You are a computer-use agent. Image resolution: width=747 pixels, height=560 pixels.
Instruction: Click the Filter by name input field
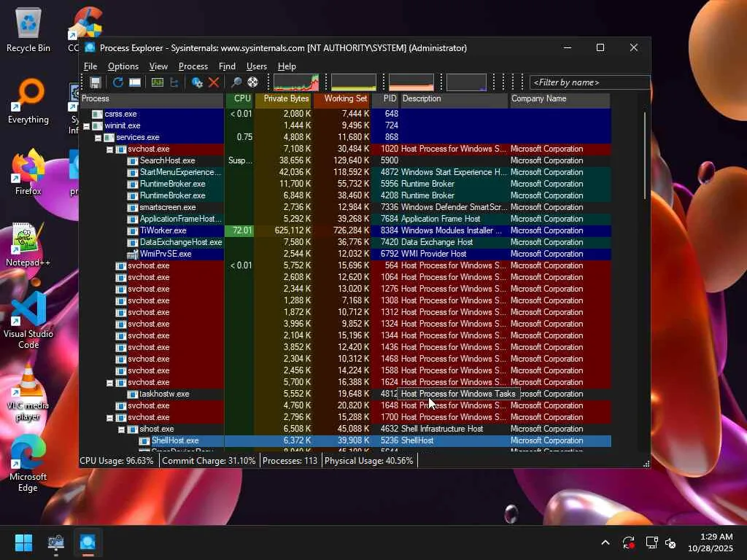tap(589, 82)
